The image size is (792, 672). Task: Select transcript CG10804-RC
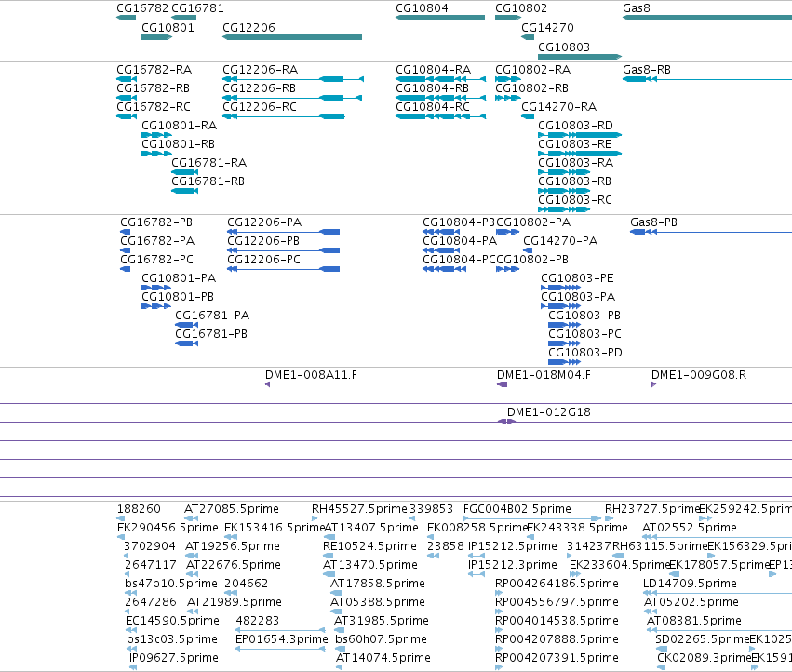(x=433, y=107)
